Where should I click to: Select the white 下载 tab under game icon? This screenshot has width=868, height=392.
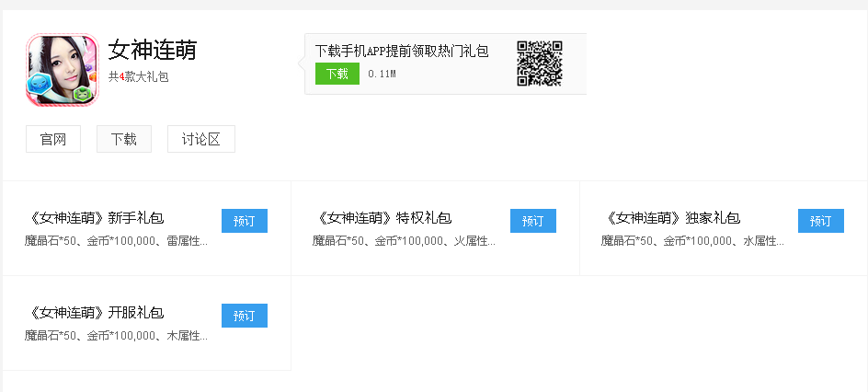coord(124,139)
